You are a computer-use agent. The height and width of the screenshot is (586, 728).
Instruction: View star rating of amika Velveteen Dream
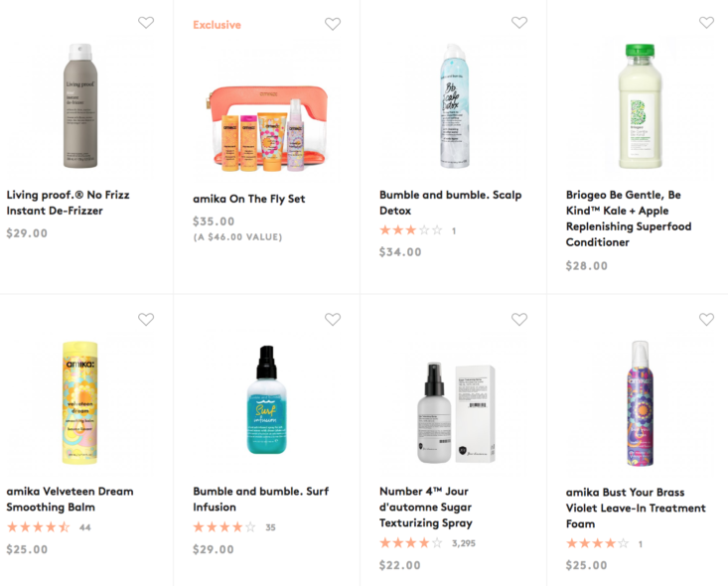point(39,527)
